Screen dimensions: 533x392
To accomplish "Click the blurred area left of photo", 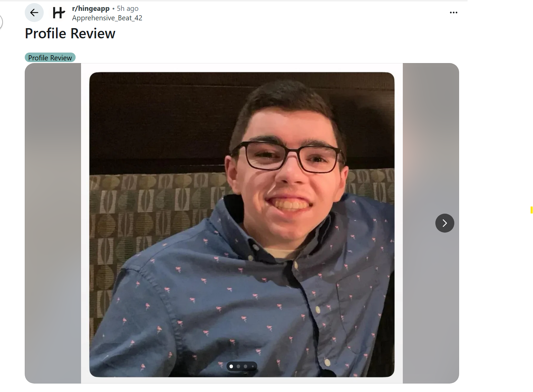I will pyautogui.click(x=53, y=223).
